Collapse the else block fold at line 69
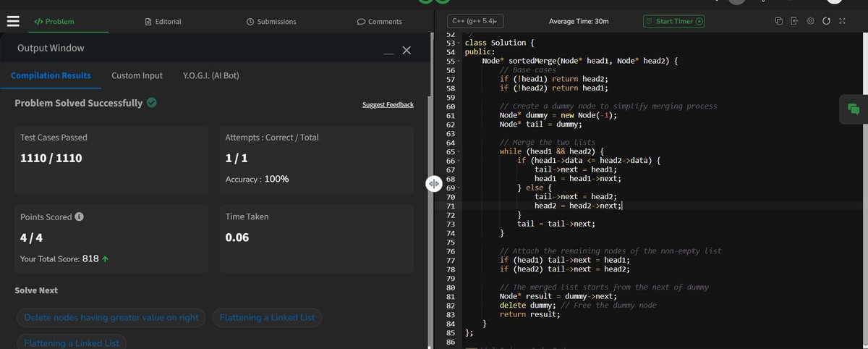 coord(459,188)
